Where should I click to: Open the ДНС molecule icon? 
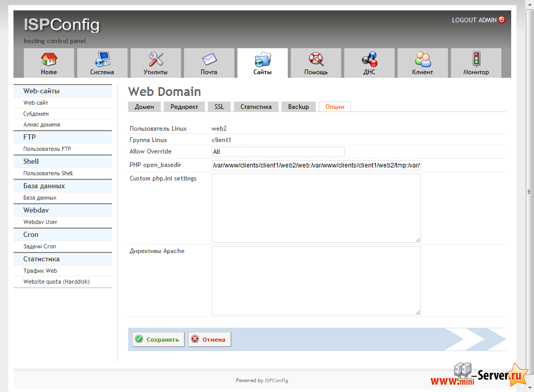pyautogui.click(x=370, y=59)
